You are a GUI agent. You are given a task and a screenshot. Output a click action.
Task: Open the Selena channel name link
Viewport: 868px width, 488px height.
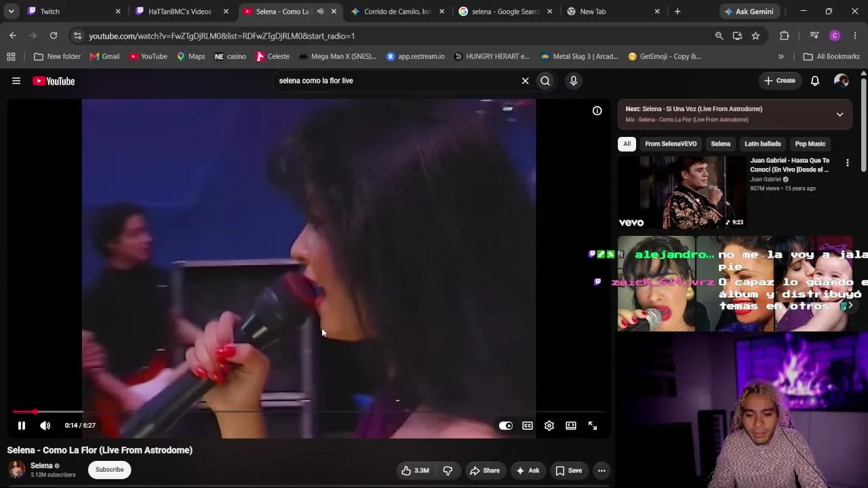[41, 466]
